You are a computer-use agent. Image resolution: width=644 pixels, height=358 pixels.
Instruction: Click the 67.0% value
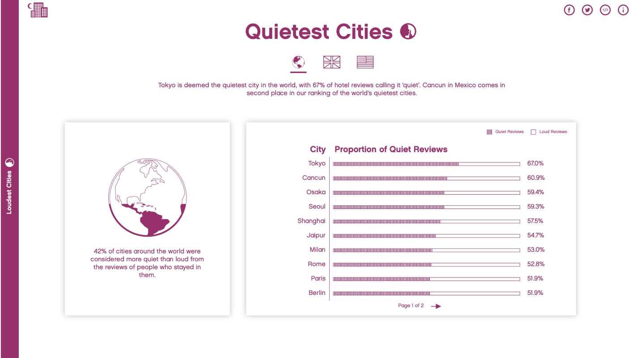click(x=535, y=163)
